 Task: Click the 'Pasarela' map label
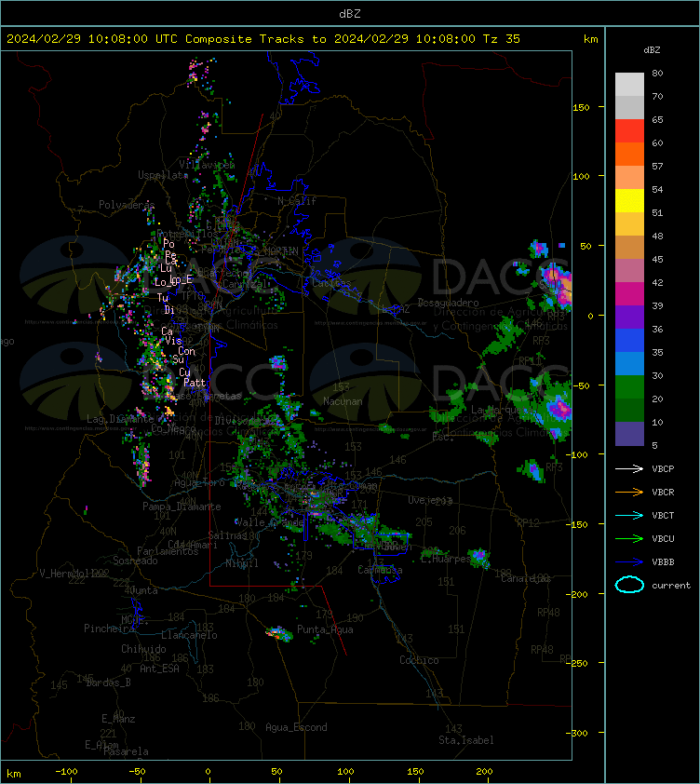126,751
